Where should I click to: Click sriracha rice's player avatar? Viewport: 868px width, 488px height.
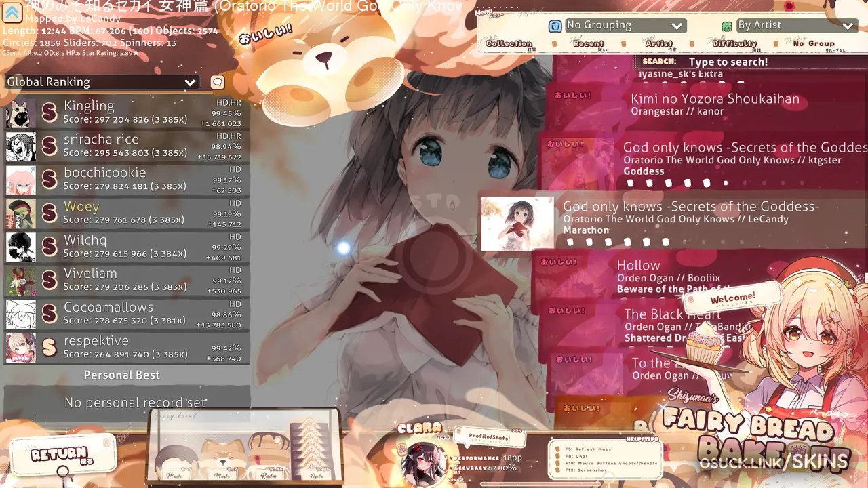[x=21, y=147]
